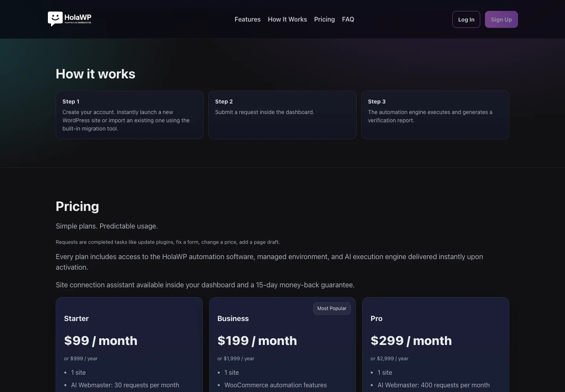Click the HolaWP smiley chat logo icon
The height and width of the screenshot is (392, 565).
55,19
